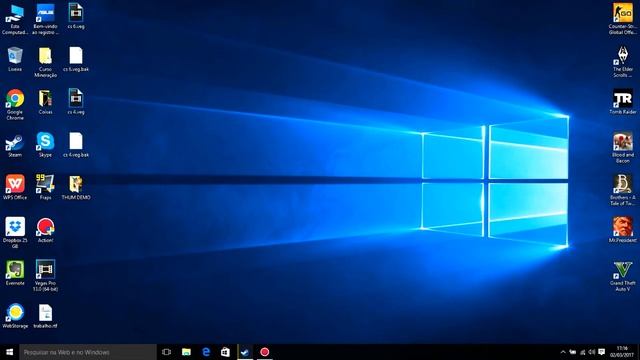Switch to Steam taskbar window

pyautogui.click(x=245, y=352)
